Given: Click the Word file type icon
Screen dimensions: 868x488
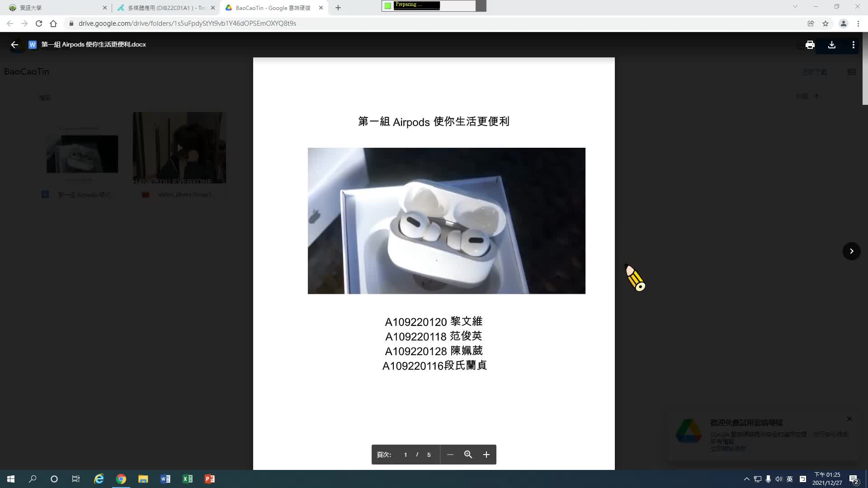Looking at the screenshot, I should (x=32, y=44).
